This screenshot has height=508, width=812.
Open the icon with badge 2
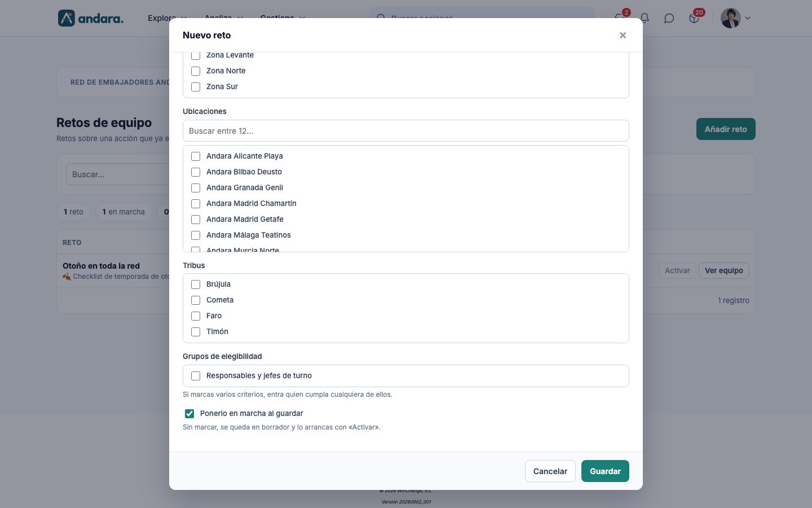point(621,17)
